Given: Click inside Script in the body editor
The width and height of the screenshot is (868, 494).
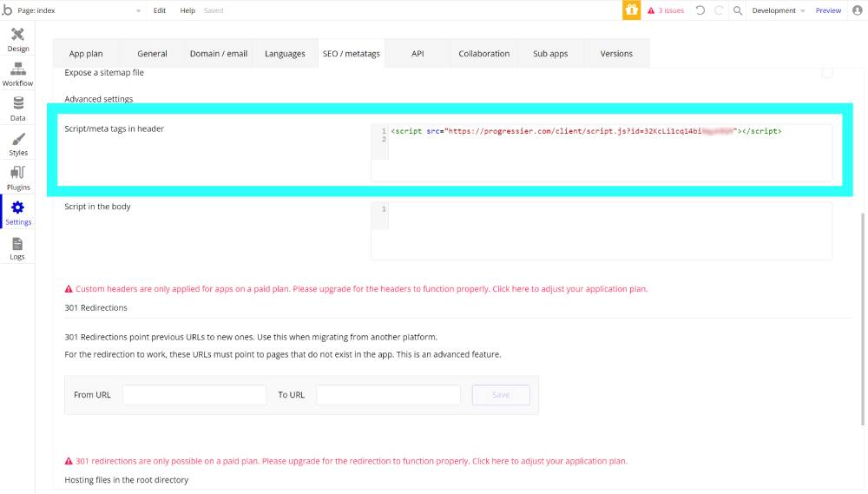Looking at the screenshot, I should [x=602, y=231].
